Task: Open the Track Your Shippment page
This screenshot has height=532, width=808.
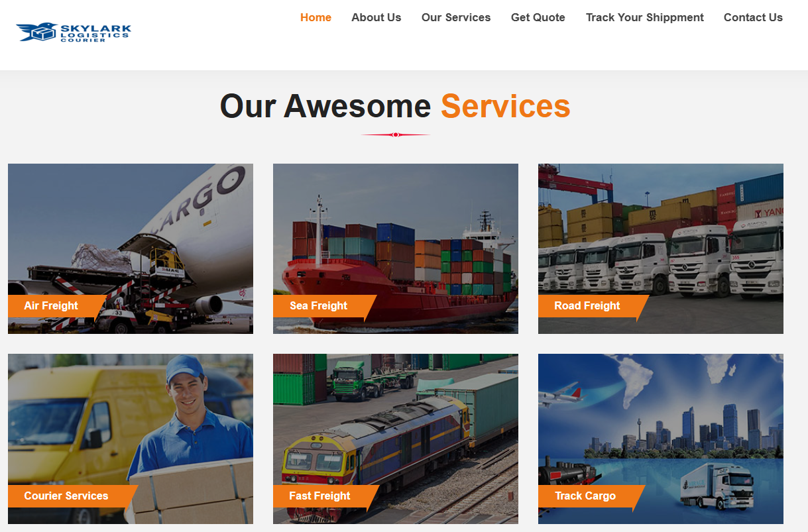Action: [x=645, y=18]
